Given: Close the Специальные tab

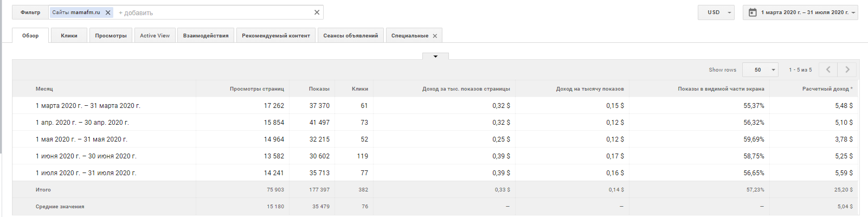Looking at the screenshot, I should click(435, 36).
